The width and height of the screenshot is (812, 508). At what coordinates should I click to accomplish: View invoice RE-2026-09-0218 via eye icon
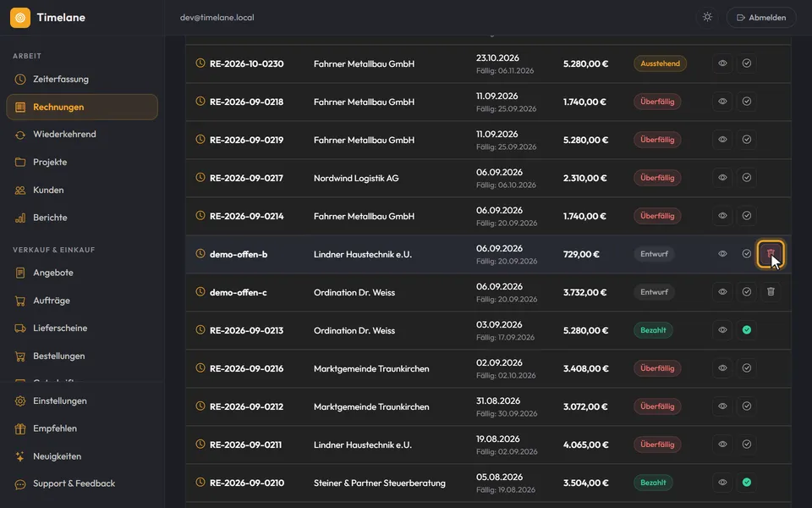coord(722,102)
